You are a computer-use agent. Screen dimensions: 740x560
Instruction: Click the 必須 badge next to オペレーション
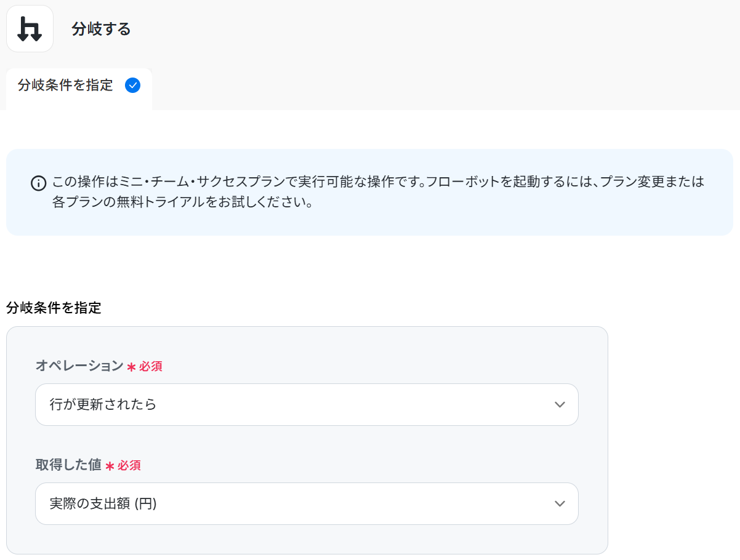pyautogui.click(x=151, y=367)
